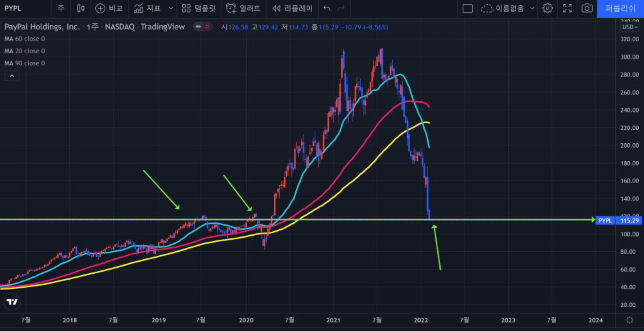The height and width of the screenshot is (331, 644).
Task: Click the 2022 label on time axis
Action: [x=421, y=320]
